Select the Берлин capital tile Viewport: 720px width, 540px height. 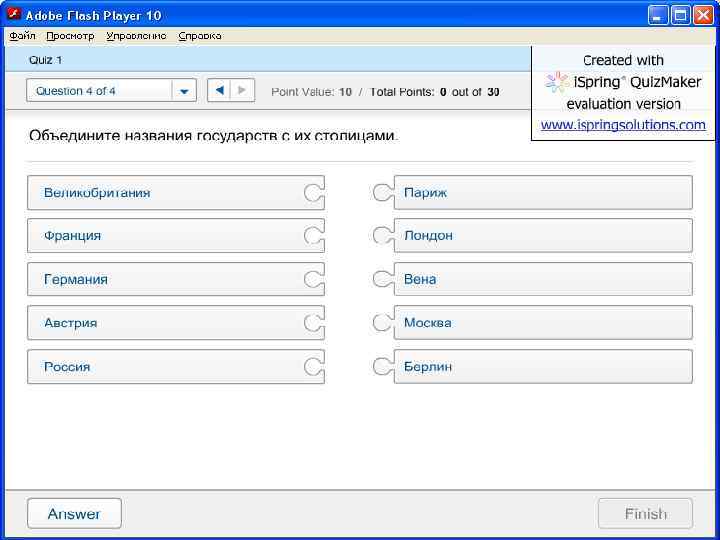[533, 366]
